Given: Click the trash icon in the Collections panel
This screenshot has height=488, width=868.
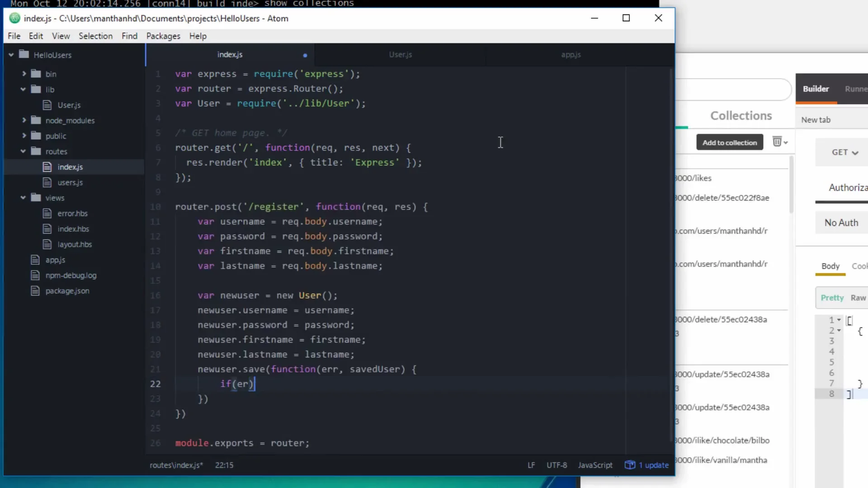Looking at the screenshot, I should tap(777, 142).
